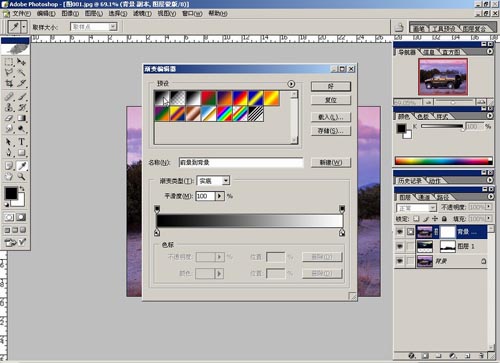Hide the top layer with eye icon
Screen dimensions: 500x363
[399, 231]
